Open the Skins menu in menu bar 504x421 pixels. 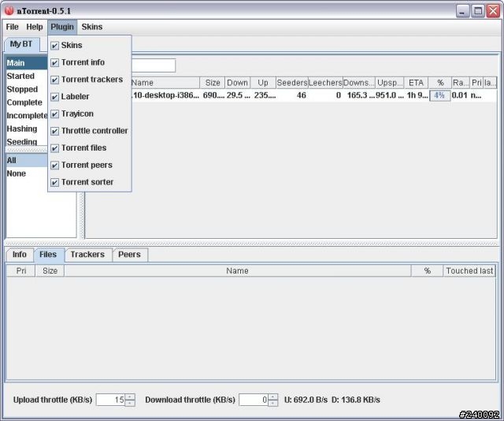pyautogui.click(x=92, y=27)
